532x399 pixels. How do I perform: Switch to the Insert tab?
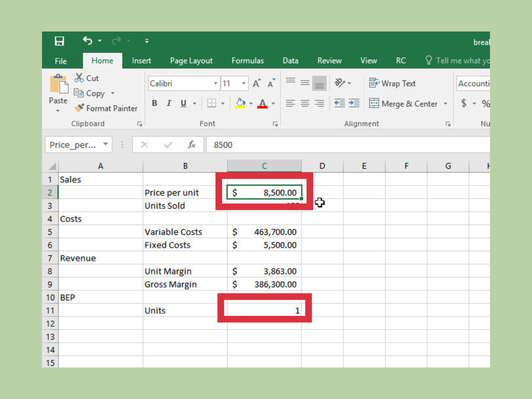tap(141, 61)
